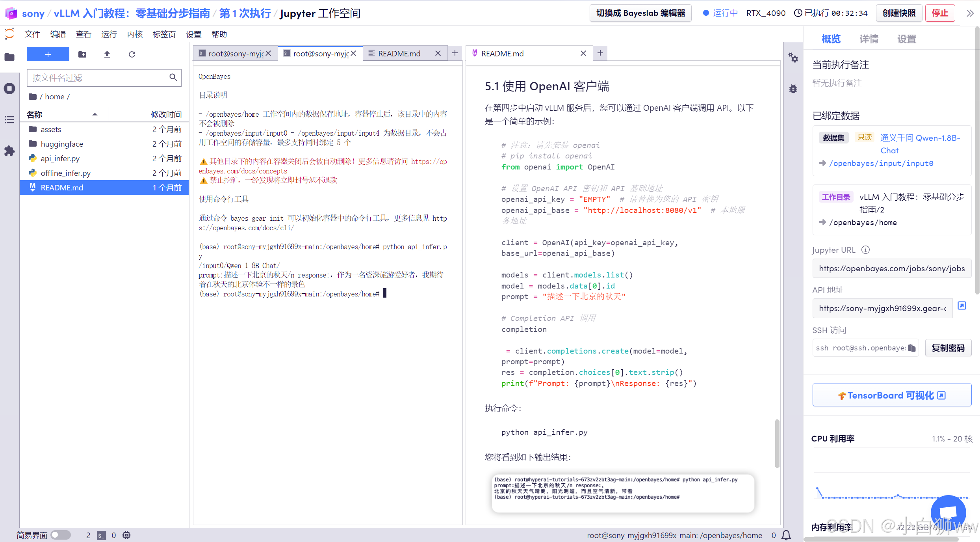This screenshot has height=542, width=980.
Task: Open the running terminals and kernels sidebar
Action: 9,88
